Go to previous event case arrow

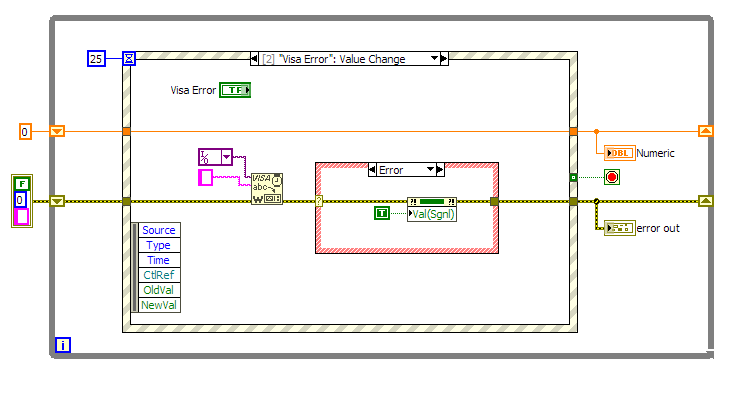point(254,59)
